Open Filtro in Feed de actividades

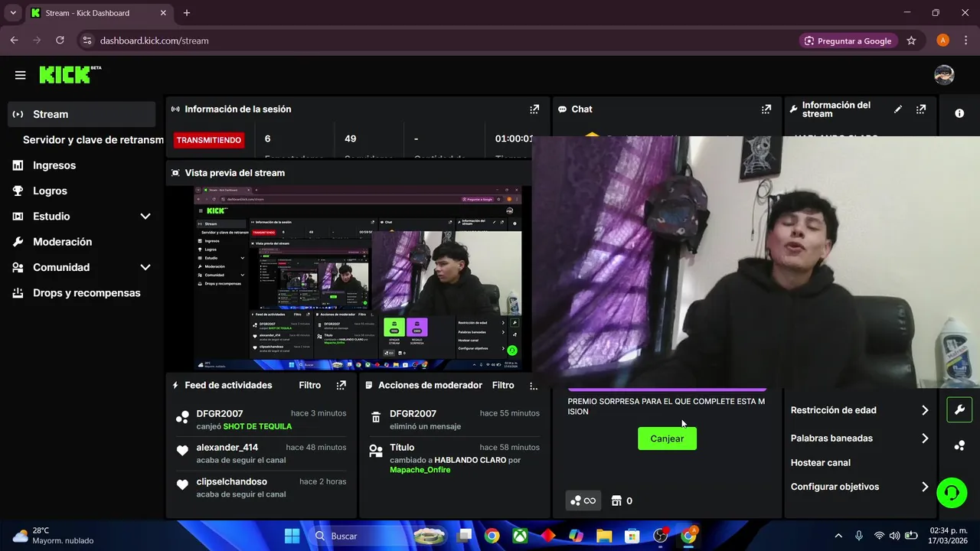(310, 385)
